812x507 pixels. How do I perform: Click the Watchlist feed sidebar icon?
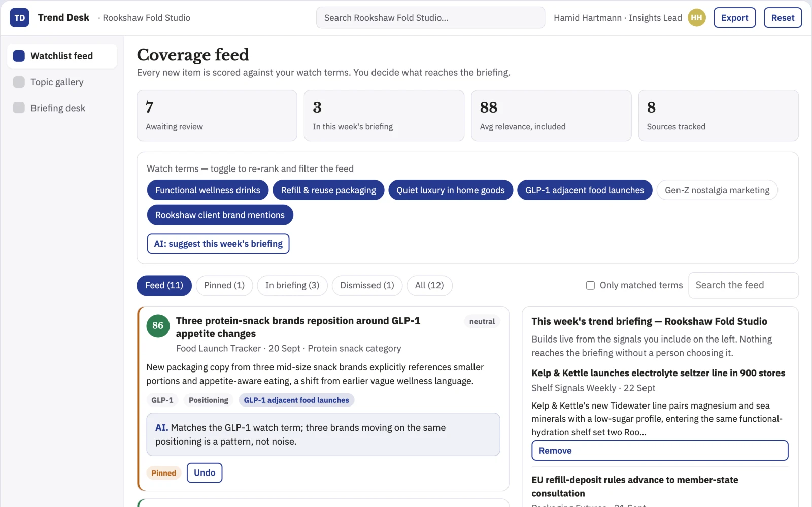pos(19,56)
